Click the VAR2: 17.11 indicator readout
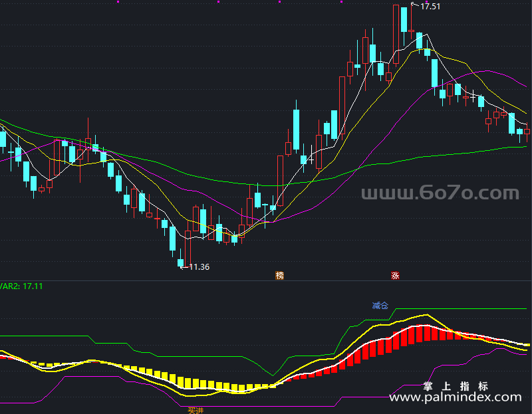 [x=21, y=286]
